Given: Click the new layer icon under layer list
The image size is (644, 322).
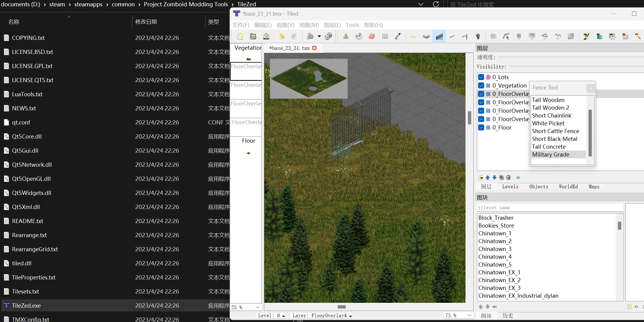Looking at the screenshot, I should 481,177.
